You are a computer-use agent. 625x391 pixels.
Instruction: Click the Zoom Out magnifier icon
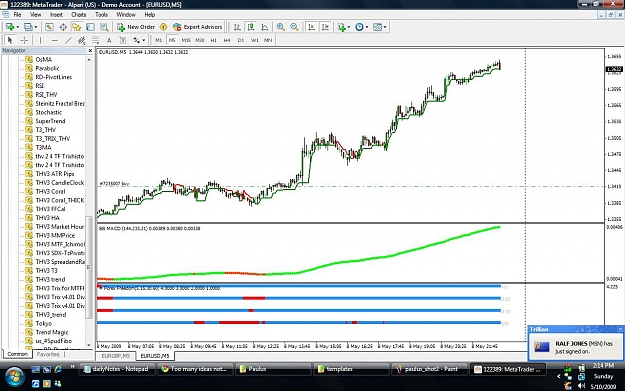(x=294, y=27)
